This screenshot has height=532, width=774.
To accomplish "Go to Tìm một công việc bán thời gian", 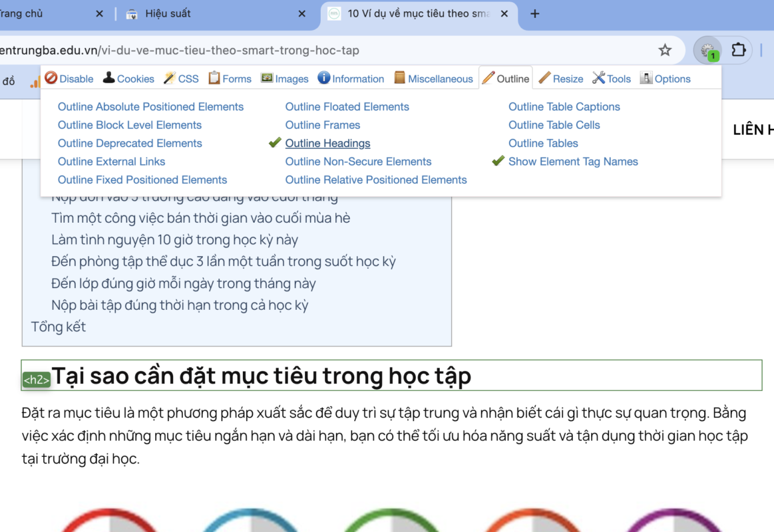I will [x=200, y=218].
